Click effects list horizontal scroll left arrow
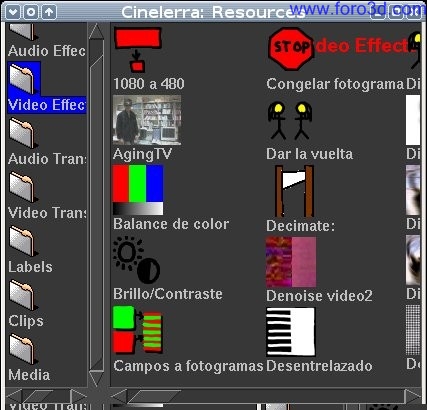This screenshot has height=410, width=427. click(x=119, y=396)
